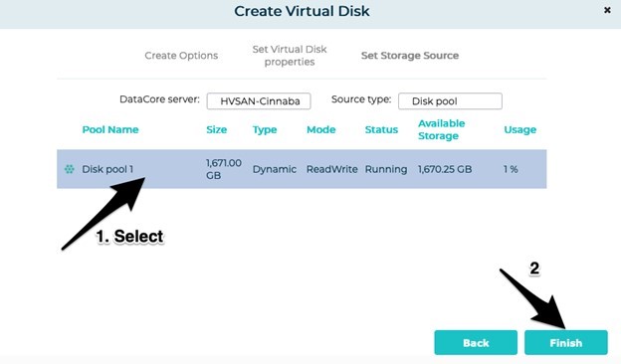
Task: Go to Set Virtual Disk properties step
Action: pos(290,56)
